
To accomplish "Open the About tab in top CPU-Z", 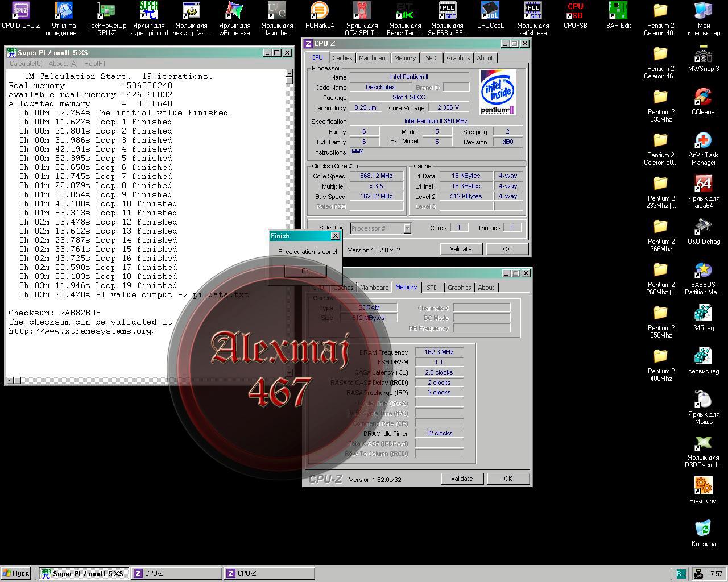I will pos(485,58).
